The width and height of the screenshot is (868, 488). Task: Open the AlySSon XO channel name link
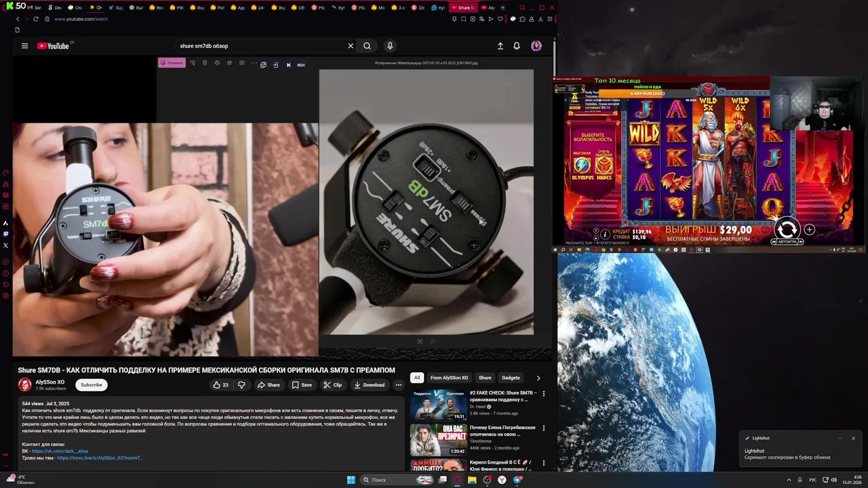[50, 382]
